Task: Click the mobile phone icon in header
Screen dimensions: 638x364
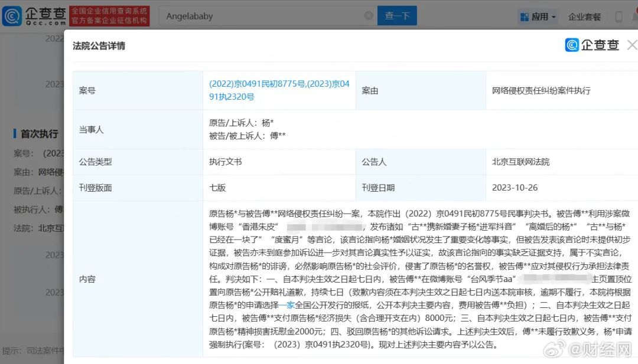Action: [619, 17]
